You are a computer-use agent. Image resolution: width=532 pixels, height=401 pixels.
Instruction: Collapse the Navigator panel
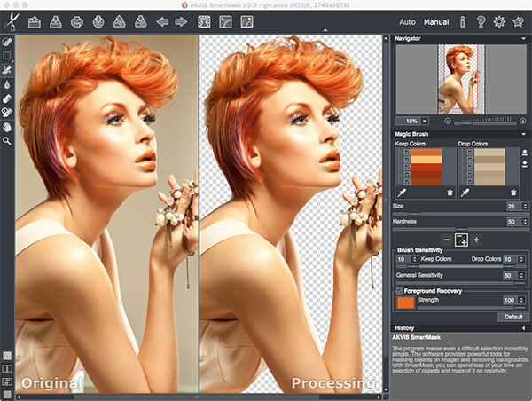click(x=523, y=39)
